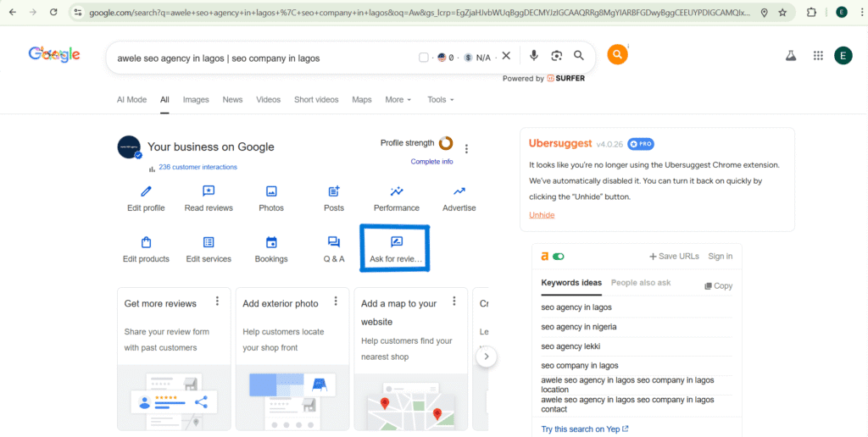Click inside the Google search input field

point(254,58)
